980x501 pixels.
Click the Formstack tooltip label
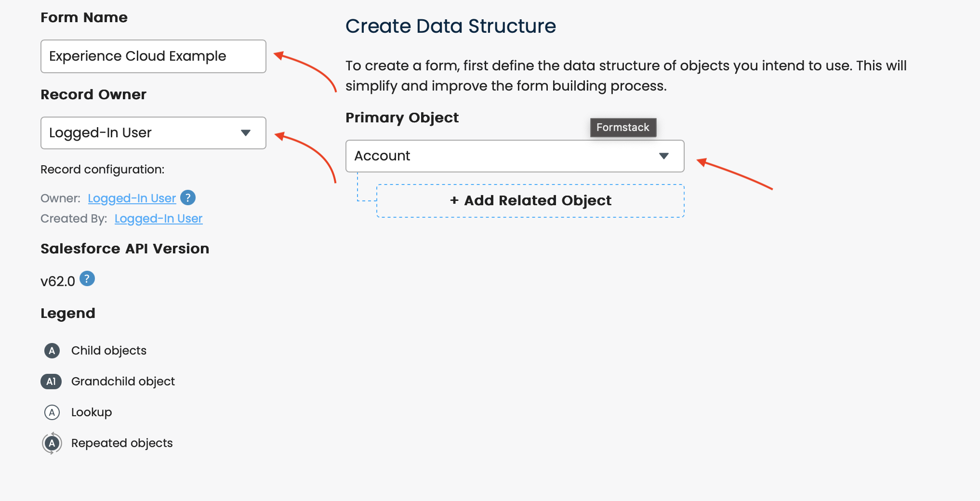623,128
